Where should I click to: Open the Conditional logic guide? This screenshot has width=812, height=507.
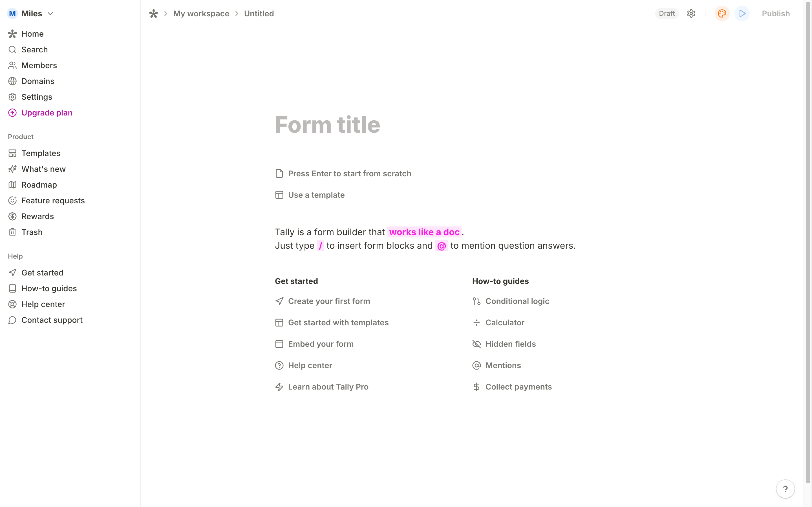point(518,301)
